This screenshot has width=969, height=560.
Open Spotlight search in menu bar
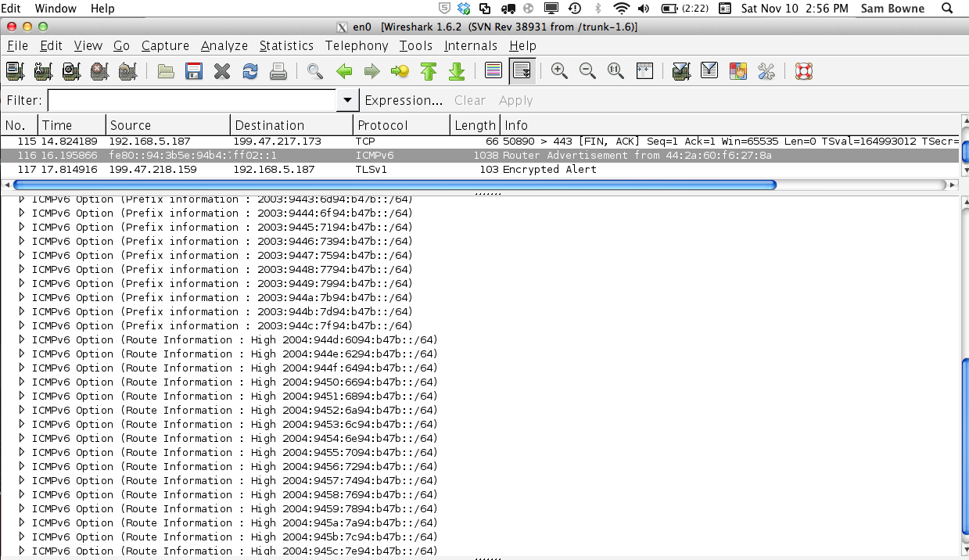point(948,9)
